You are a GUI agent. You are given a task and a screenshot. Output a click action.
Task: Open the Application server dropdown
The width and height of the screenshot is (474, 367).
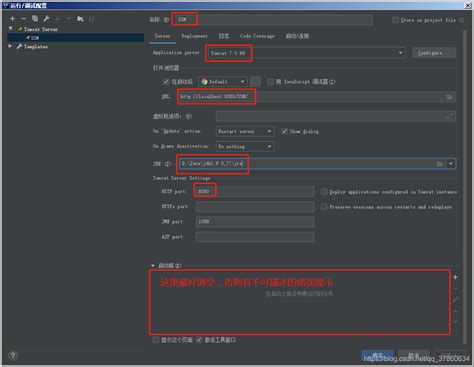400,53
